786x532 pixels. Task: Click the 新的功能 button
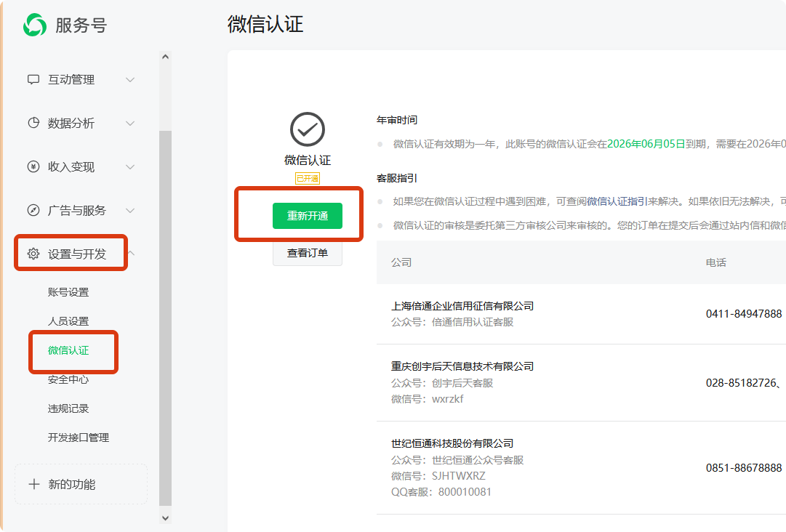tap(81, 484)
